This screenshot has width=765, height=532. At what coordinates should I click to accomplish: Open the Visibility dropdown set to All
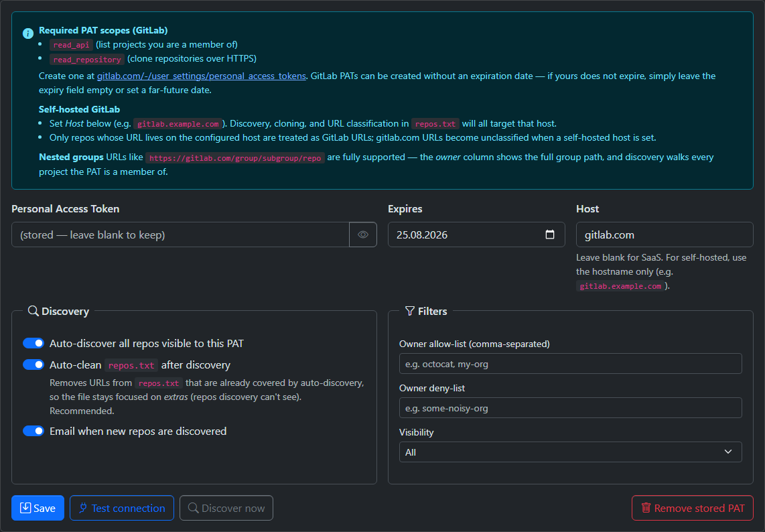tap(570, 452)
